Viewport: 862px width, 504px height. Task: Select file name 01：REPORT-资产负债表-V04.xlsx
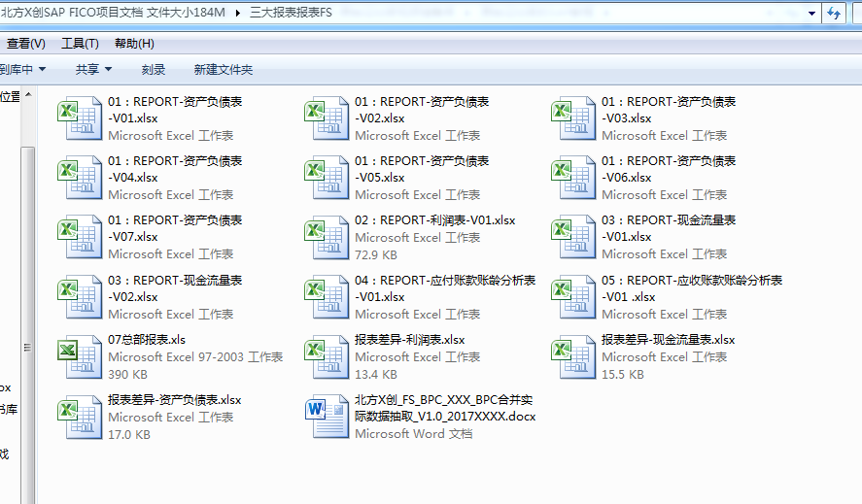[175, 169]
